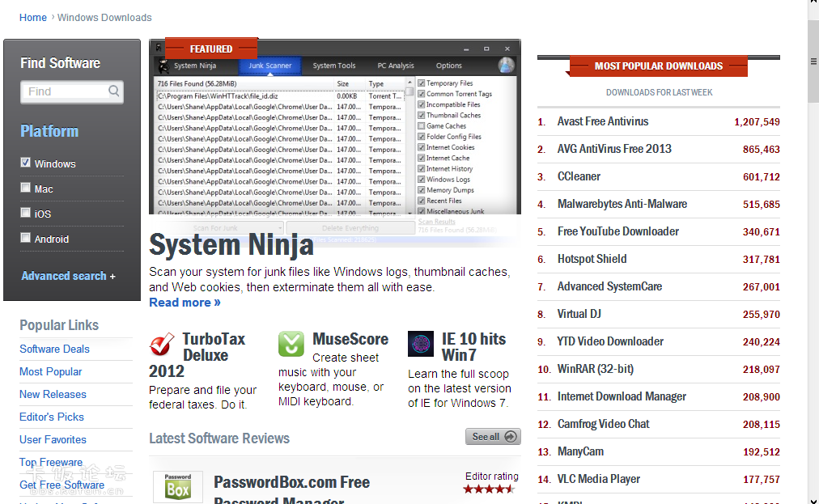Click download count 1,207,549
This screenshot has height=504, width=819.
point(757,121)
